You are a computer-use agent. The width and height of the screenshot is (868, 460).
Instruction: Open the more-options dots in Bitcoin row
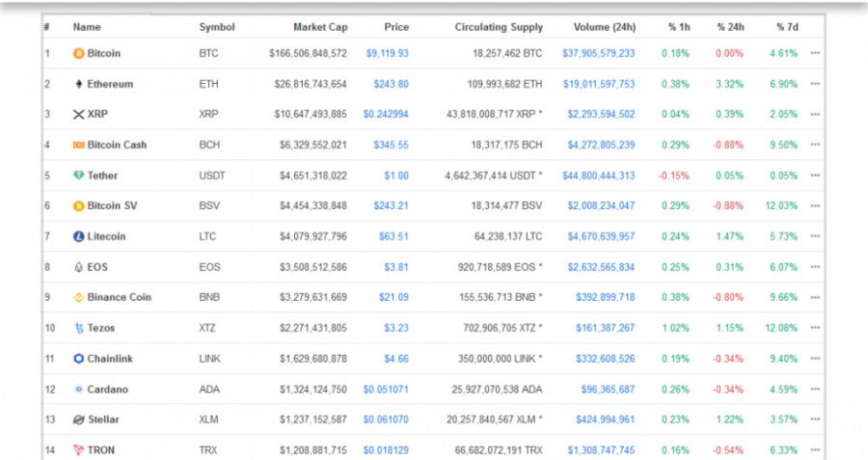tap(815, 53)
